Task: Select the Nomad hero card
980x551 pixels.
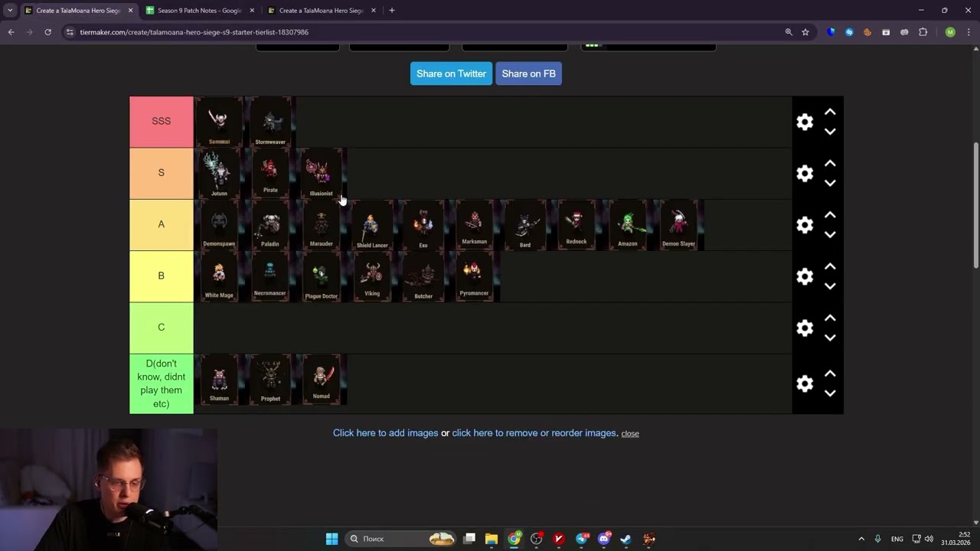Action: coord(322,380)
